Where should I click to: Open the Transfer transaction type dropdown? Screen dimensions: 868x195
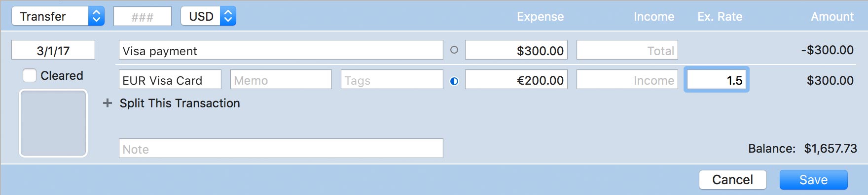(58, 16)
